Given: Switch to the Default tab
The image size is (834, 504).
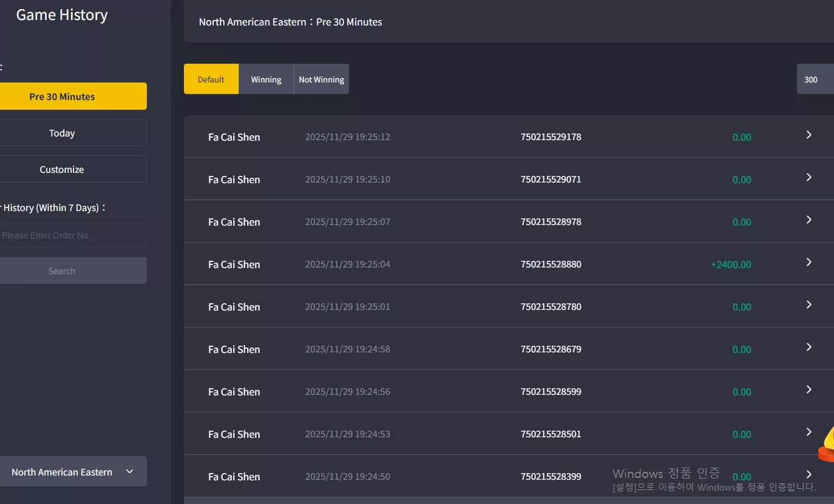Looking at the screenshot, I should coord(211,79).
